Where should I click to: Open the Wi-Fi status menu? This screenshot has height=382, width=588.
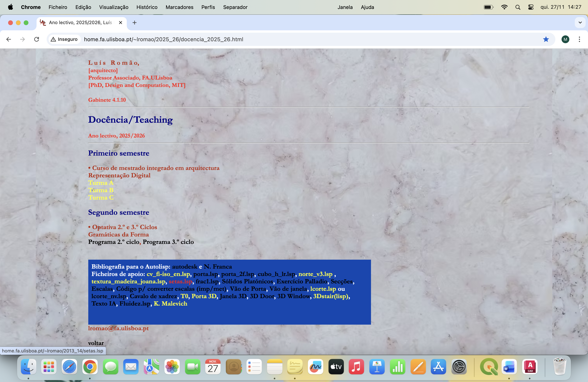click(504, 7)
